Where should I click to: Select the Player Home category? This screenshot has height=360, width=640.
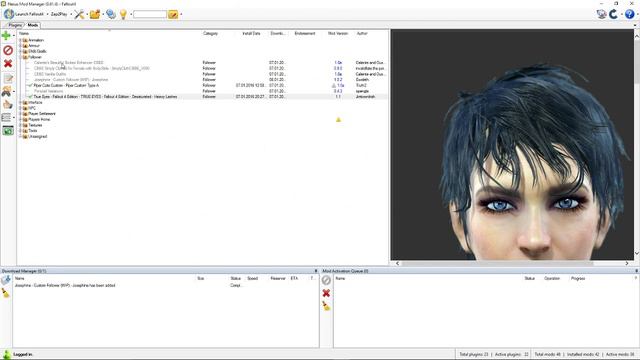coord(39,120)
